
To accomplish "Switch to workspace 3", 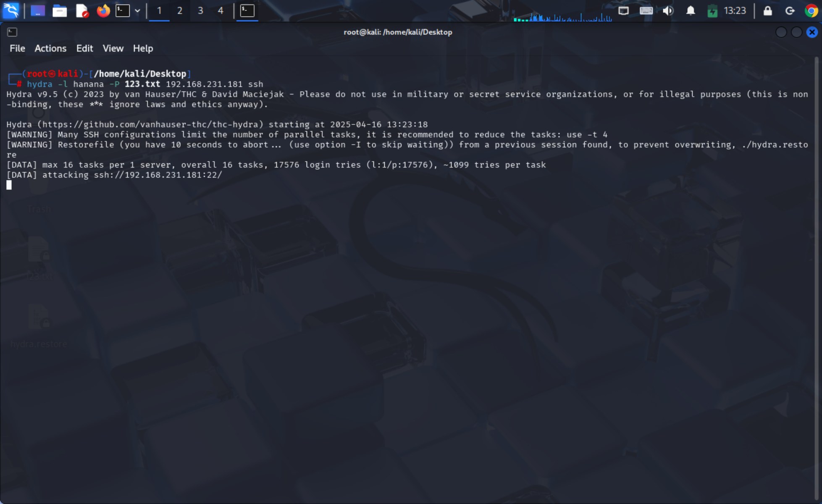I will coord(200,10).
